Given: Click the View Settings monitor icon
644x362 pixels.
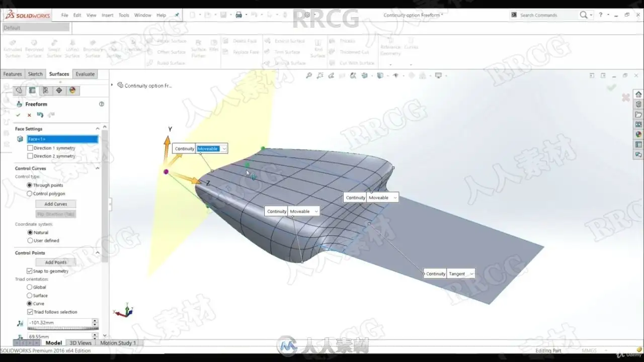Looking at the screenshot, I should click(x=438, y=75).
